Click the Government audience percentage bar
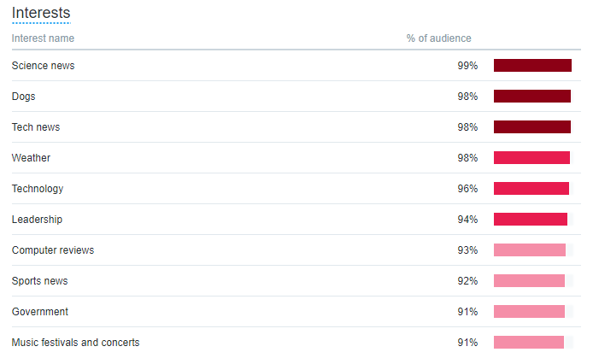This screenshot has width=593, height=364. point(529,312)
